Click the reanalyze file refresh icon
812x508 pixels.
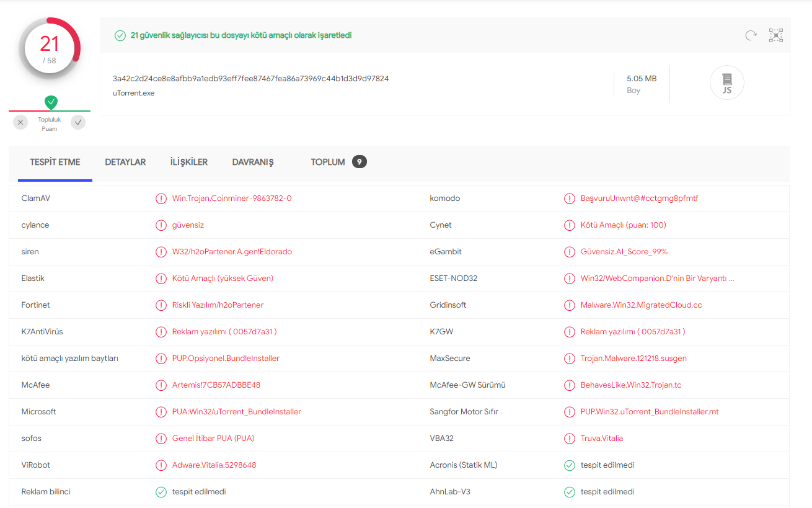[x=751, y=35]
